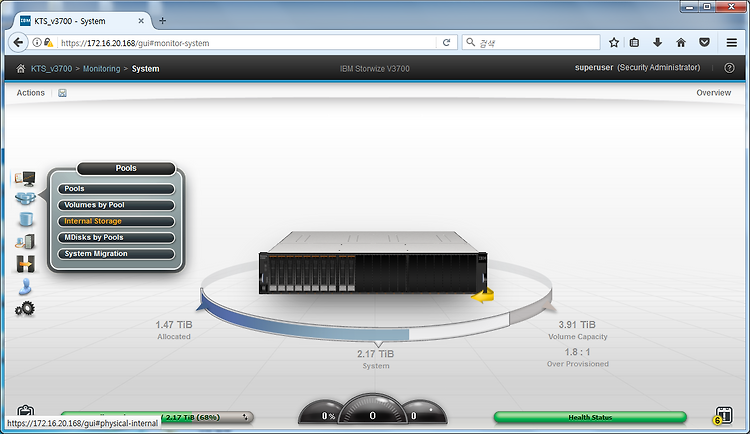The height and width of the screenshot is (434, 750).
Task: Switch to KTS_v3700 - System browser tab
Action: tap(82, 21)
